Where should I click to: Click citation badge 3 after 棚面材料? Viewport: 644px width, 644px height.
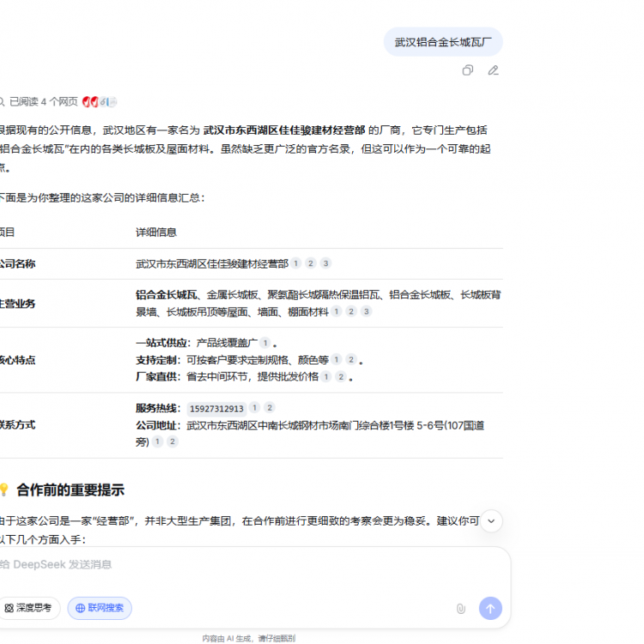[x=367, y=312]
